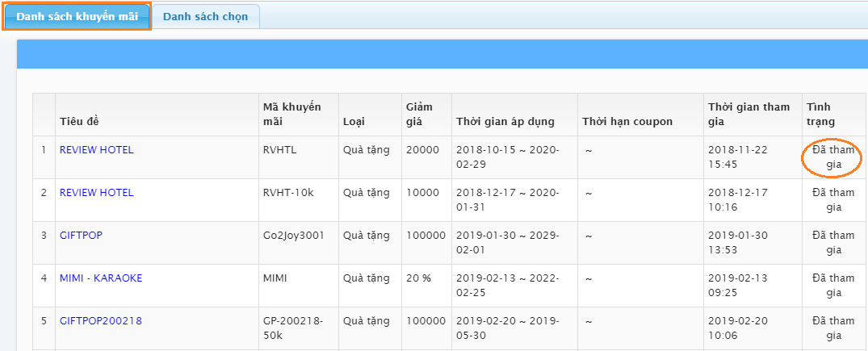Click Đã tham gia status in MIMI row
Image resolution: width=868 pixels, height=351 pixels.
pos(833,285)
